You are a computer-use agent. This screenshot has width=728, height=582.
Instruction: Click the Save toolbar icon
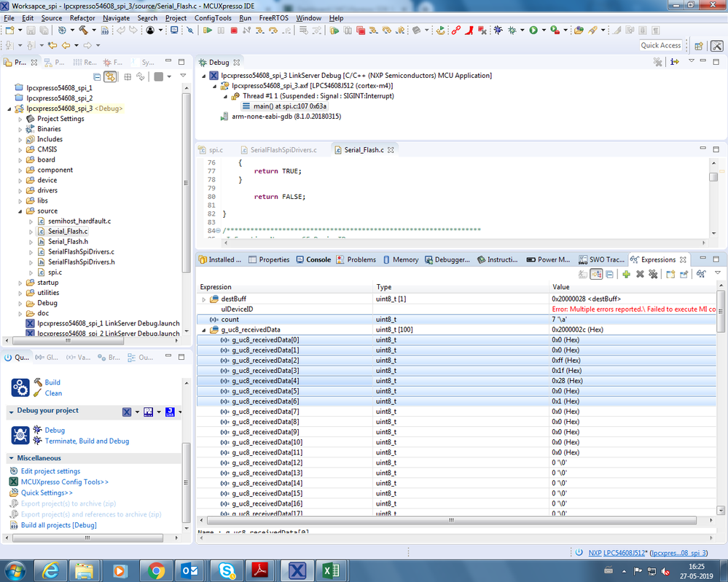31,30
